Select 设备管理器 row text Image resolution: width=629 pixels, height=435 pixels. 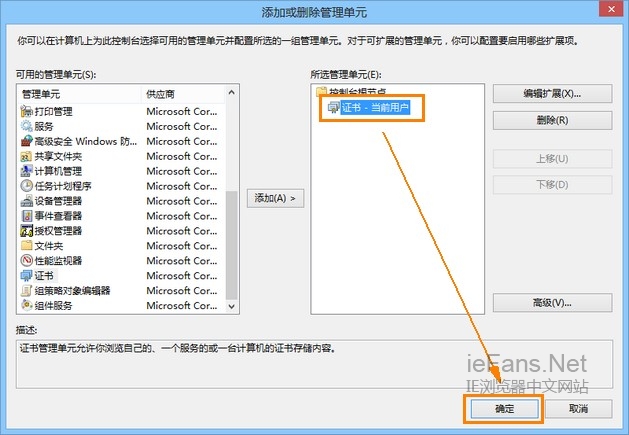pyautogui.click(x=58, y=201)
